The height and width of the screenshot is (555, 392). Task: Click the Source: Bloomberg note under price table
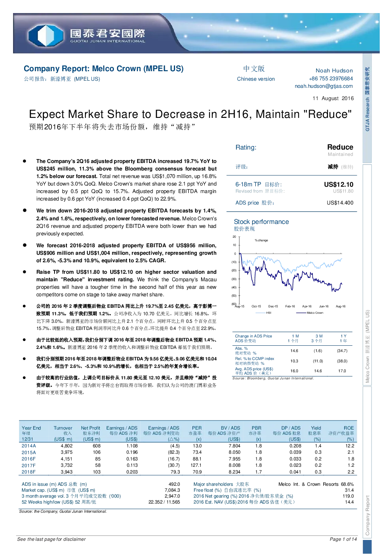(x=273, y=379)
